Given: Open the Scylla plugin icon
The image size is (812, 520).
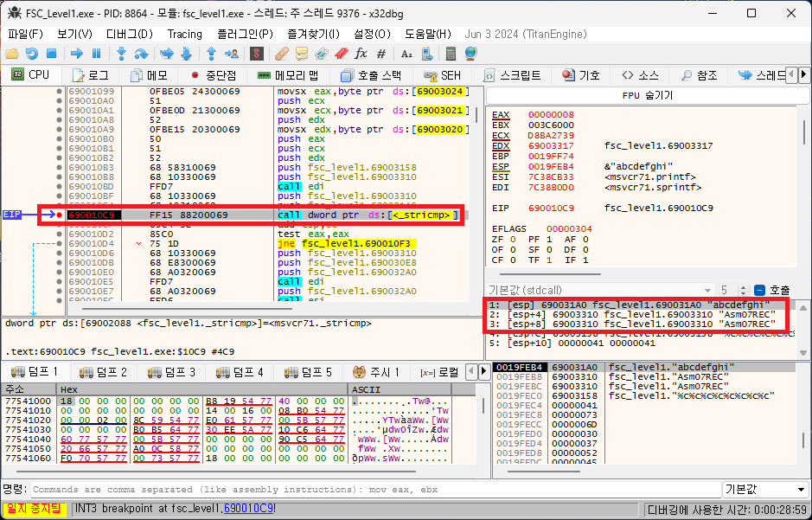Looking at the screenshot, I should (x=257, y=54).
